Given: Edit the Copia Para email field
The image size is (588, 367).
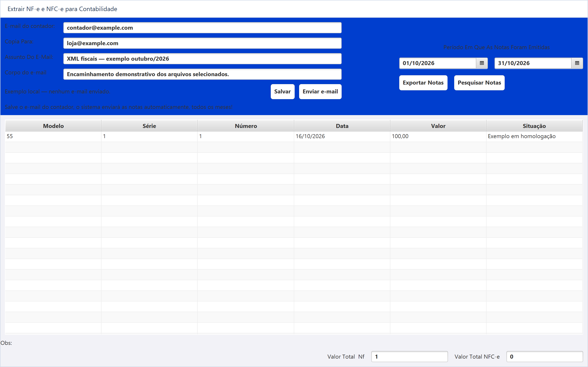Looking at the screenshot, I should coord(202,43).
